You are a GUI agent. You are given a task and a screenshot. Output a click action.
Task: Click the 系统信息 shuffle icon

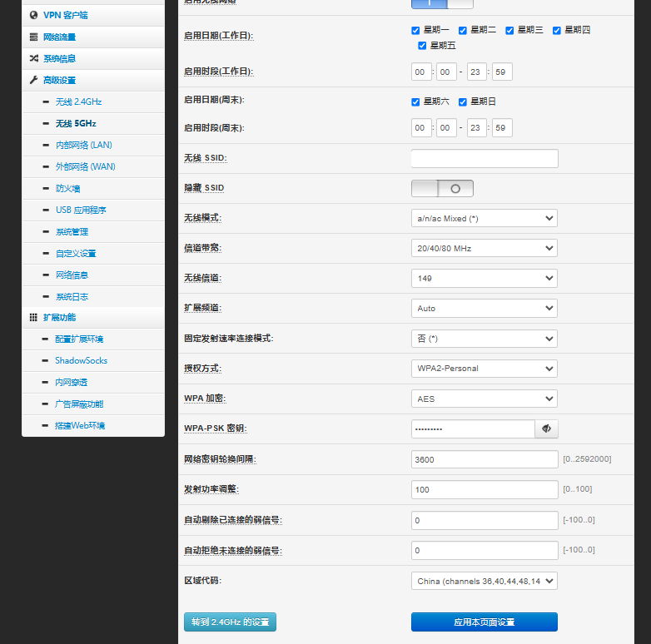pos(33,59)
